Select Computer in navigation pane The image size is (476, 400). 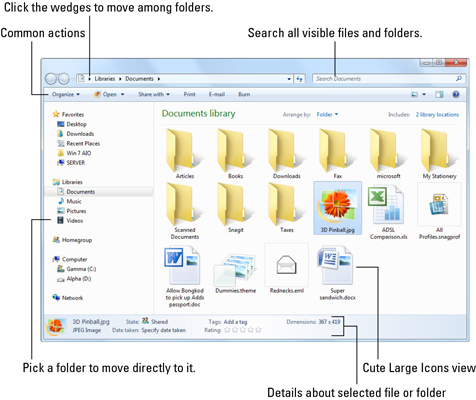point(70,259)
